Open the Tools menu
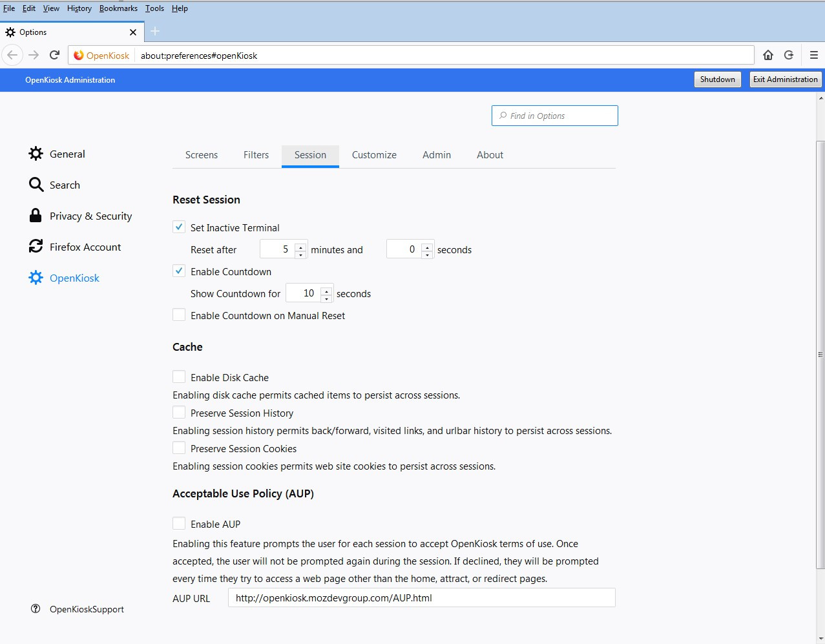 (x=154, y=8)
